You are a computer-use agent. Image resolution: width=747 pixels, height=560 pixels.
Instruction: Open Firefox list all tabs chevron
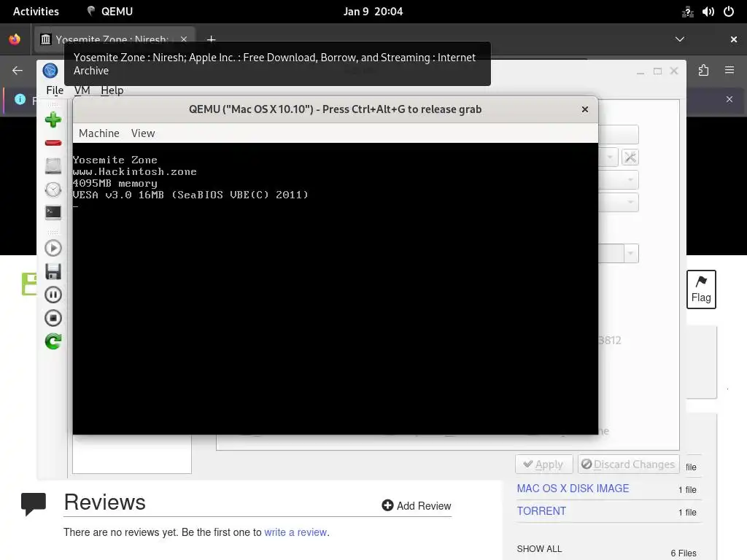(680, 39)
